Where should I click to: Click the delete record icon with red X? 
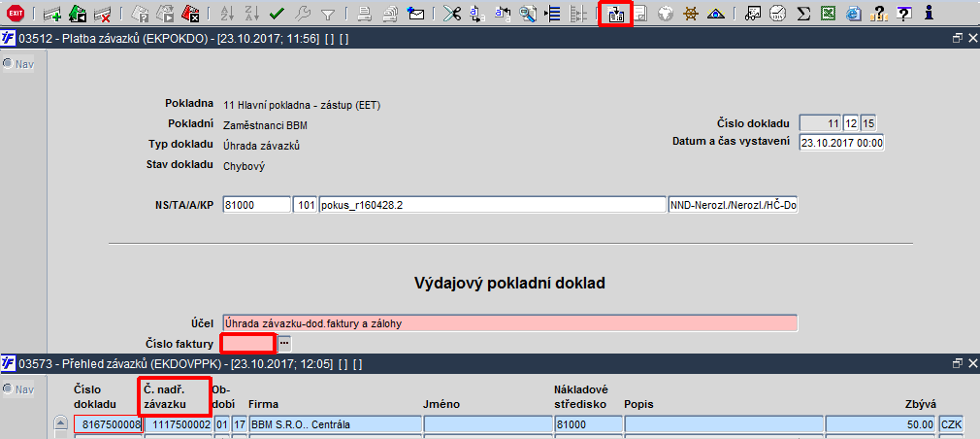[x=102, y=14]
